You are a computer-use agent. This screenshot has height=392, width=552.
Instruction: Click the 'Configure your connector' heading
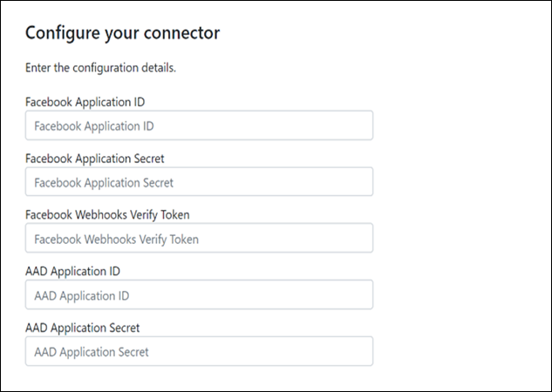[x=121, y=33]
